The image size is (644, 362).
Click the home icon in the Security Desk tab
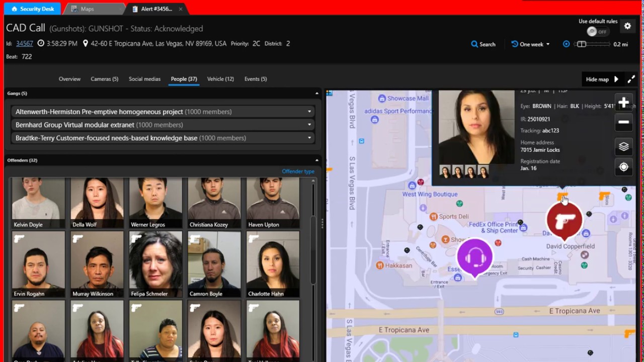14,9
